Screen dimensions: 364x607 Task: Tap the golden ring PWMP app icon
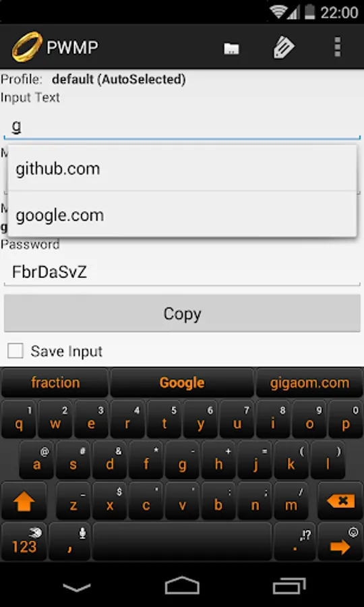[27, 47]
